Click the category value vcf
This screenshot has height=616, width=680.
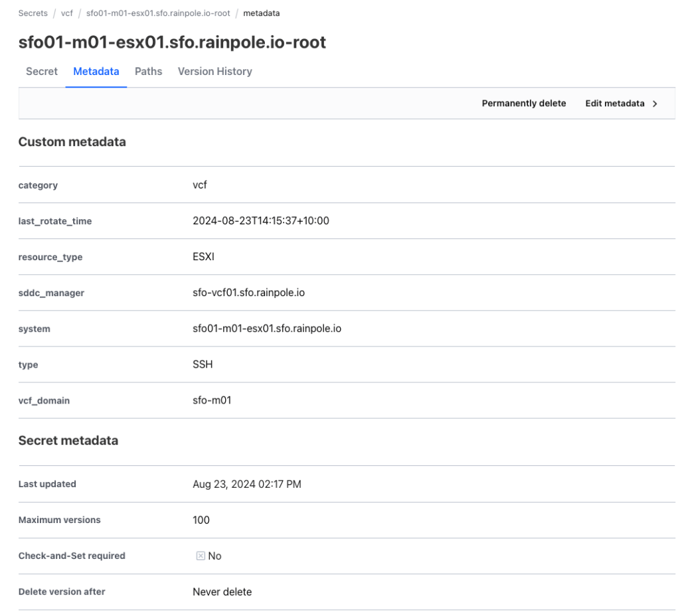pos(199,185)
